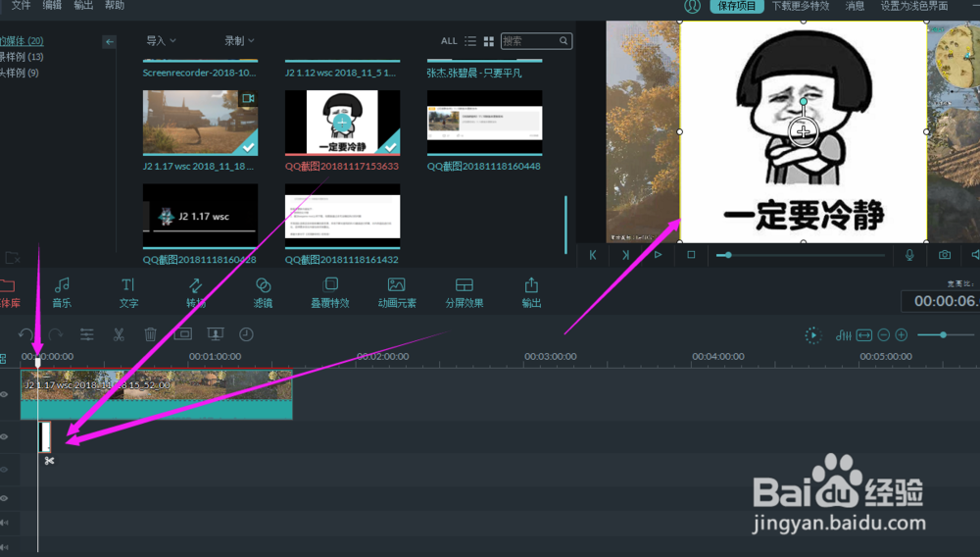Take a snapshot with camera icon
Screen dimensions: 980x557
(x=945, y=254)
